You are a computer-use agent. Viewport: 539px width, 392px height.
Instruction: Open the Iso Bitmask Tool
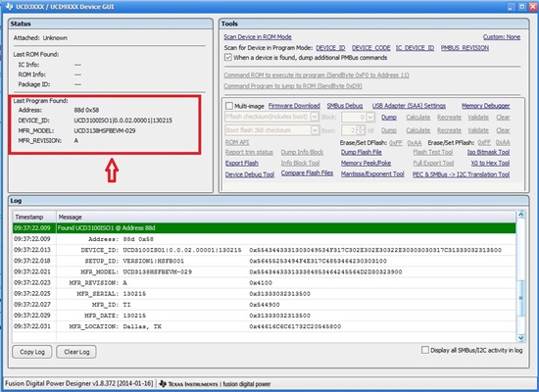[x=488, y=152]
